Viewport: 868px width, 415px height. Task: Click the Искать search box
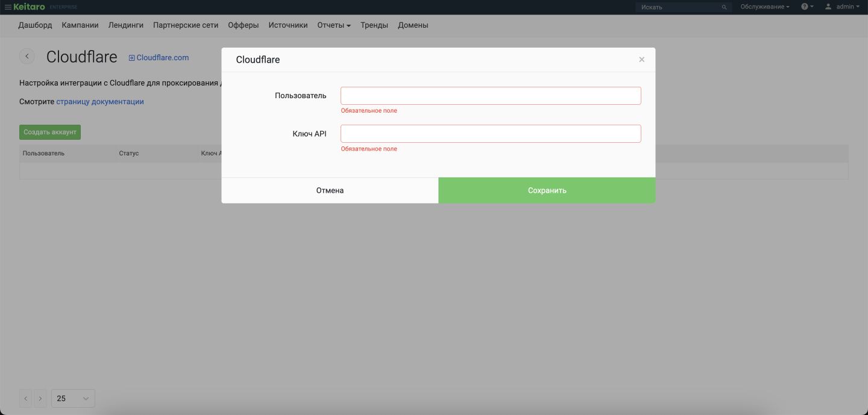click(x=682, y=7)
